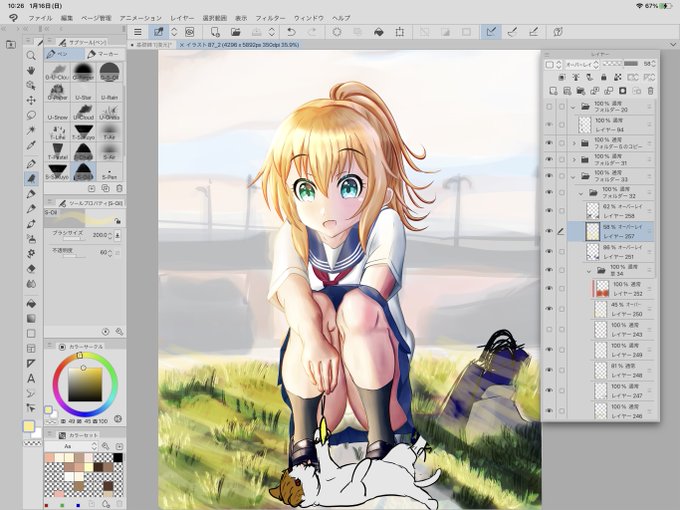Hide layer 258 with eye icon

pyautogui.click(x=549, y=211)
